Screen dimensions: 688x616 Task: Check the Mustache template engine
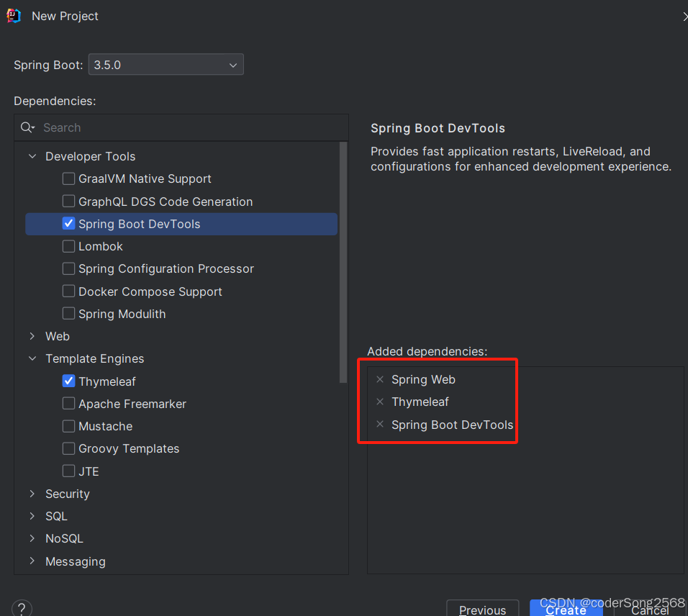click(x=68, y=426)
